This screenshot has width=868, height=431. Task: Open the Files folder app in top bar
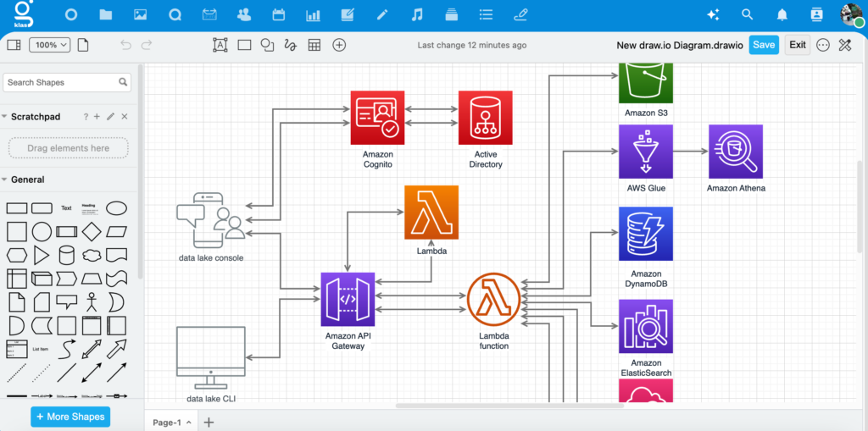point(106,15)
